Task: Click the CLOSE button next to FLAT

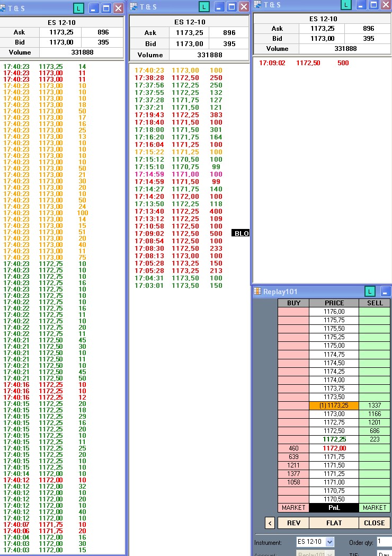Action: (374, 523)
